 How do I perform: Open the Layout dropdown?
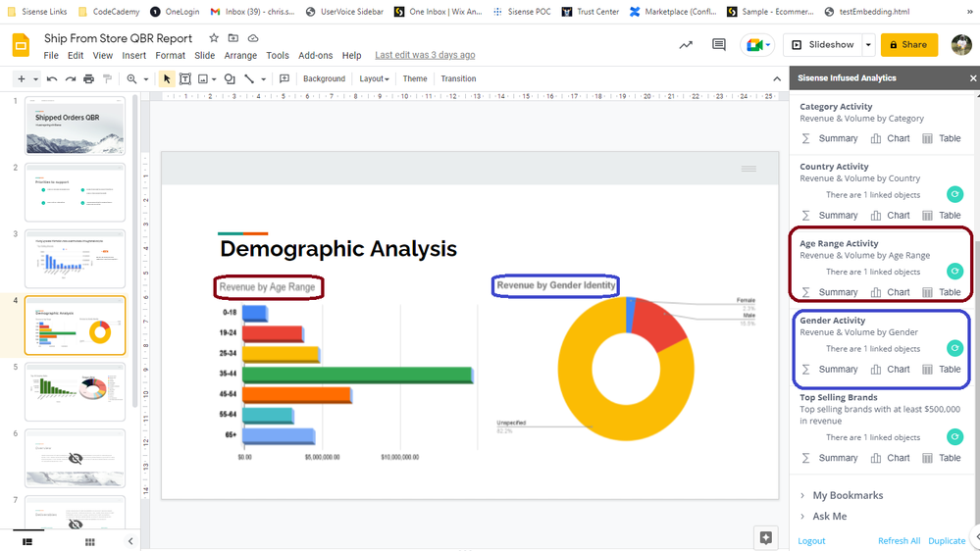pyautogui.click(x=374, y=78)
